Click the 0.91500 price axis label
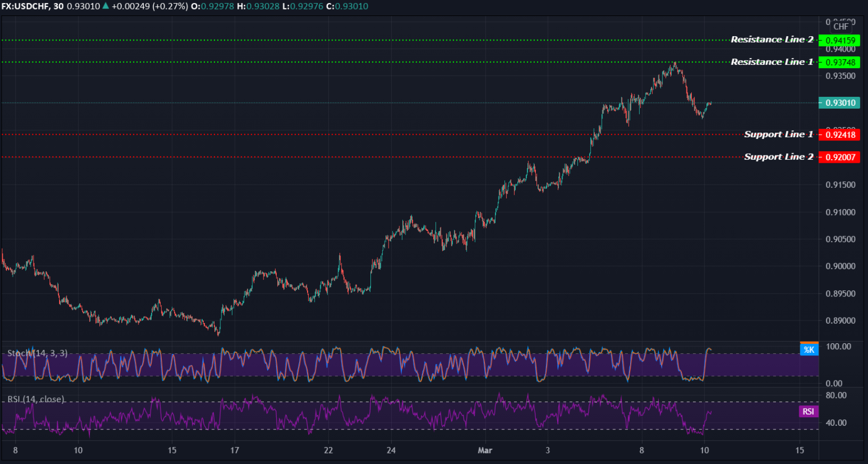 coord(840,185)
